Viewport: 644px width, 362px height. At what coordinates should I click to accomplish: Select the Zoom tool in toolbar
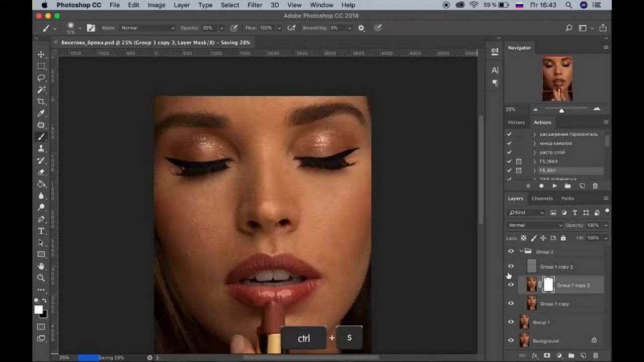[41, 278]
